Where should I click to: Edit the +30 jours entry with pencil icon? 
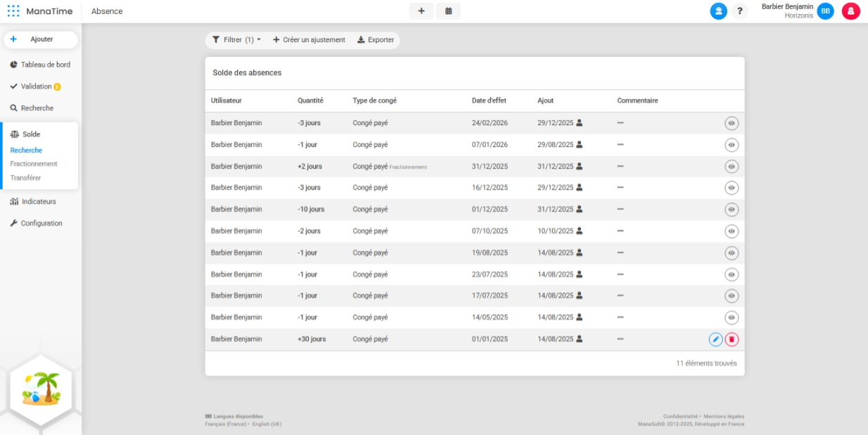pos(715,339)
